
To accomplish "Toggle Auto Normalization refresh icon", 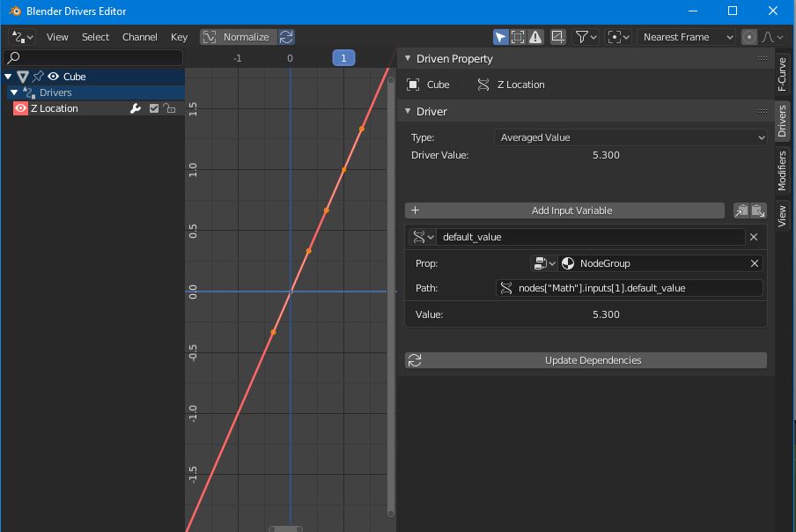I will tap(286, 37).
